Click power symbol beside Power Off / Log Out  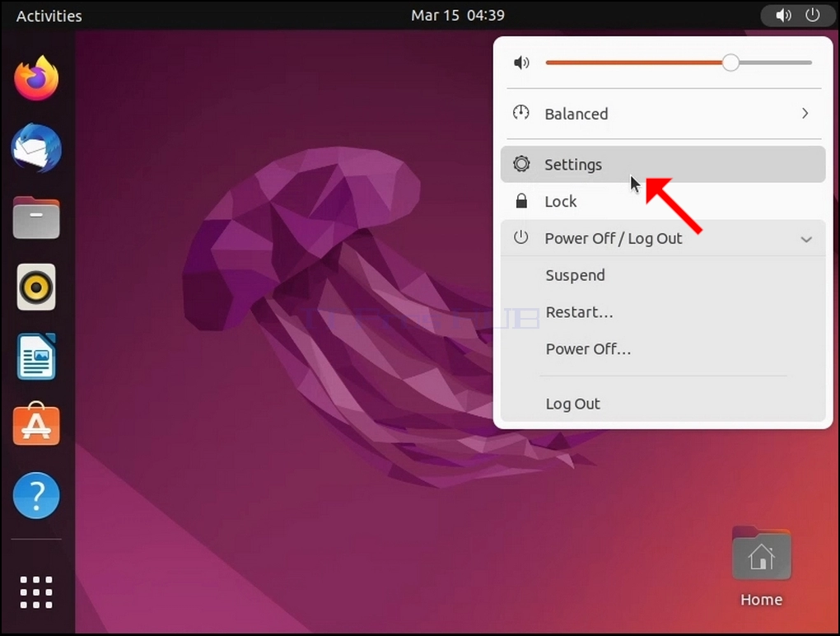[521, 237]
